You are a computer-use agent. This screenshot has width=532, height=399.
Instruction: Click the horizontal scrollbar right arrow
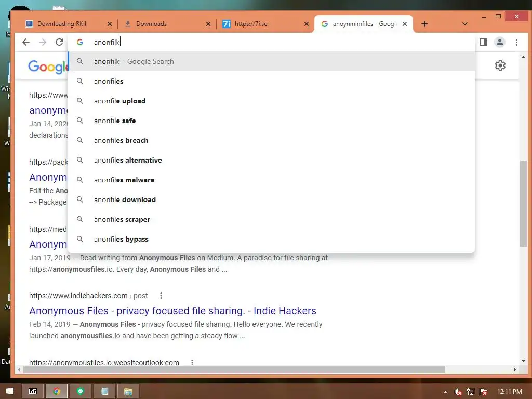[x=515, y=369]
